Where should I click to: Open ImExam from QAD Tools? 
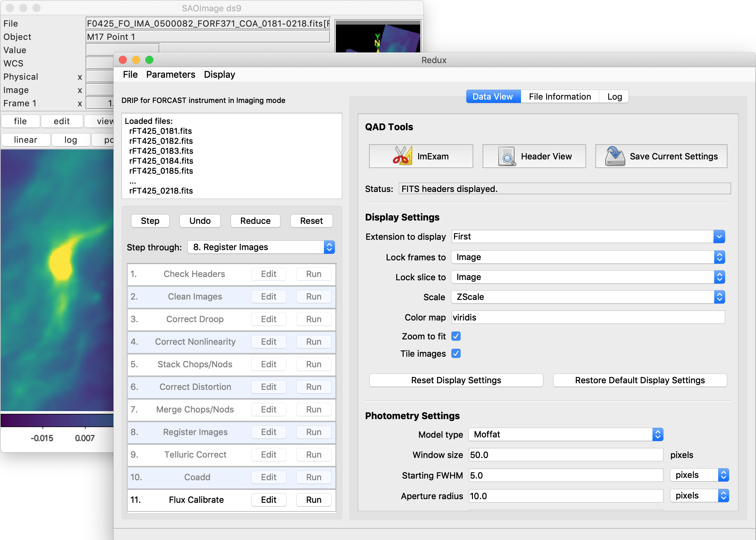click(421, 156)
